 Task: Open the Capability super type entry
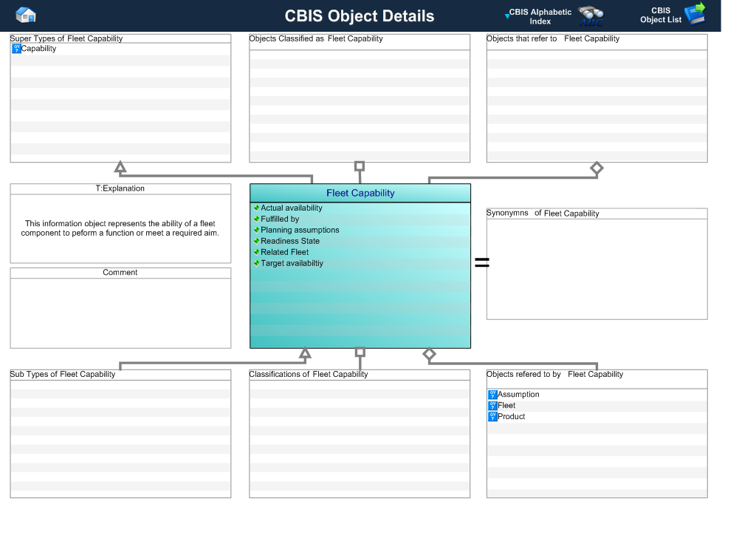tap(38, 48)
